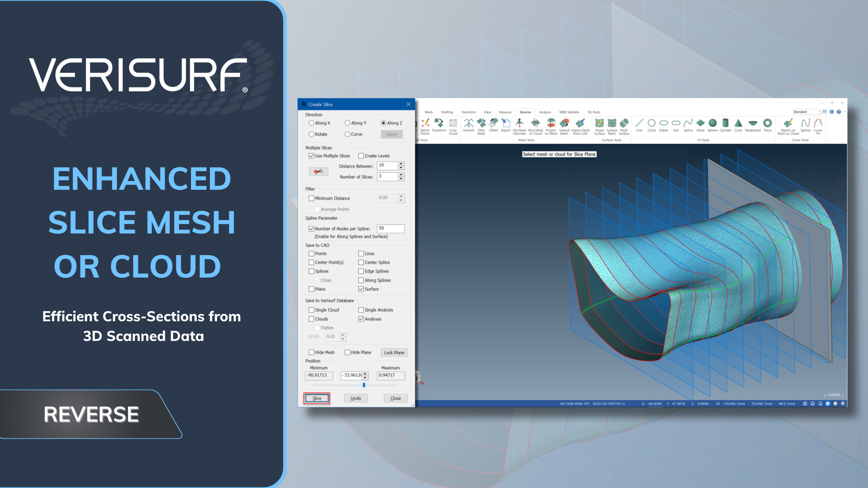Open the Transform tool in ribbon
Screen dimensions: 868x488
point(439,125)
